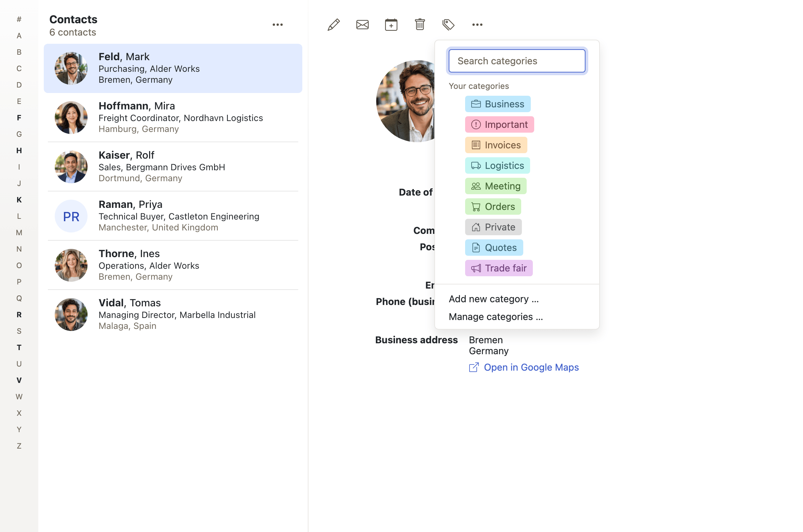Assign the Trade fair category
The width and height of the screenshot is (803, 532).
[x=499, y=268]
